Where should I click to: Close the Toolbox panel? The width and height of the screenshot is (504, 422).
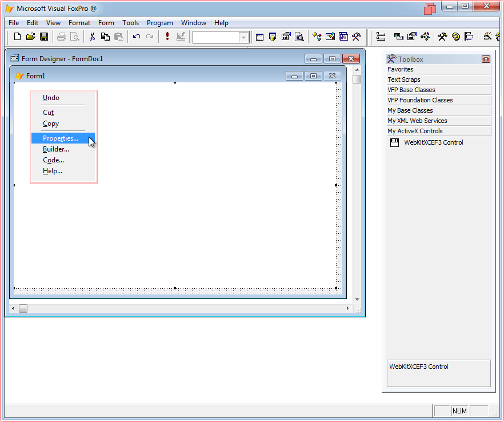point(486,59)
